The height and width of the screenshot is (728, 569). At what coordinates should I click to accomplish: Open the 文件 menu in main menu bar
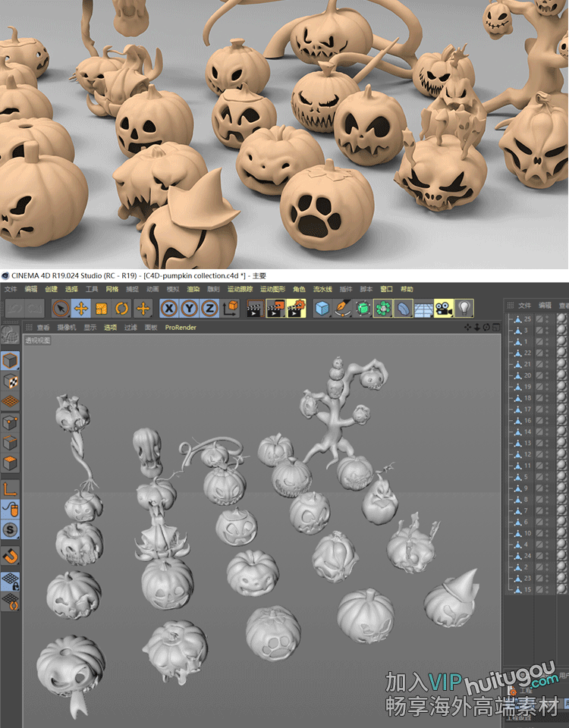pyautogui.click(x=10, y=289)
